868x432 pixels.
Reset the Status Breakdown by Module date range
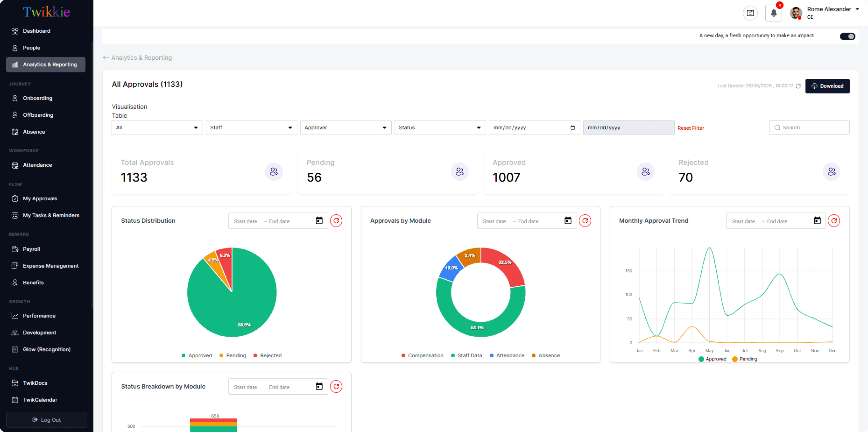[336, 386]
